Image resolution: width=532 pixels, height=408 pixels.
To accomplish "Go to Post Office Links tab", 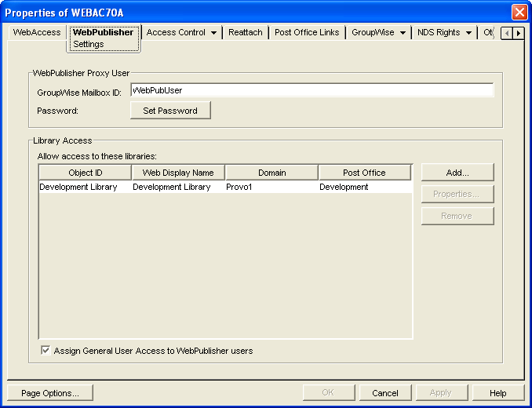I will (307, 32).
